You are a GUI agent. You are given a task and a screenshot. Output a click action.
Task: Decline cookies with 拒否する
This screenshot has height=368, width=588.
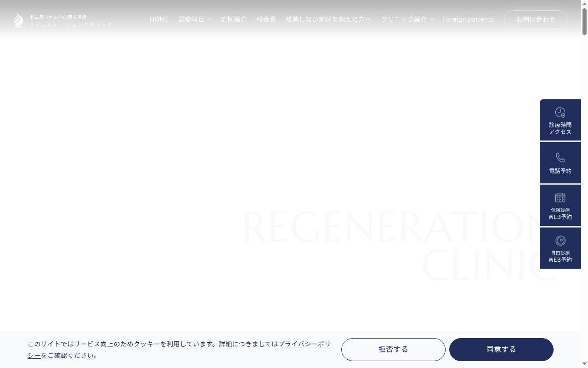click(393, 350)
